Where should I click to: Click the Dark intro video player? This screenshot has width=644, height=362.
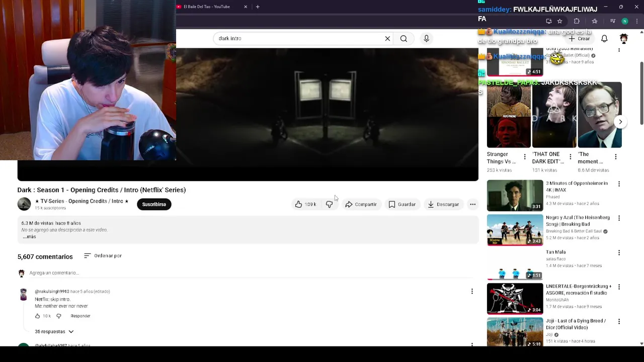coord(327,114)
